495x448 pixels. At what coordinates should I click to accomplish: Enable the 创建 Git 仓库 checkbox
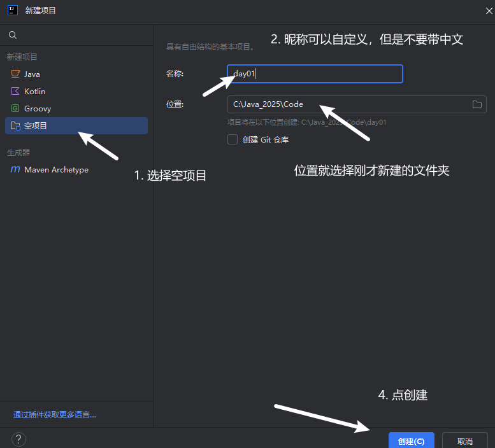(233, 139)
